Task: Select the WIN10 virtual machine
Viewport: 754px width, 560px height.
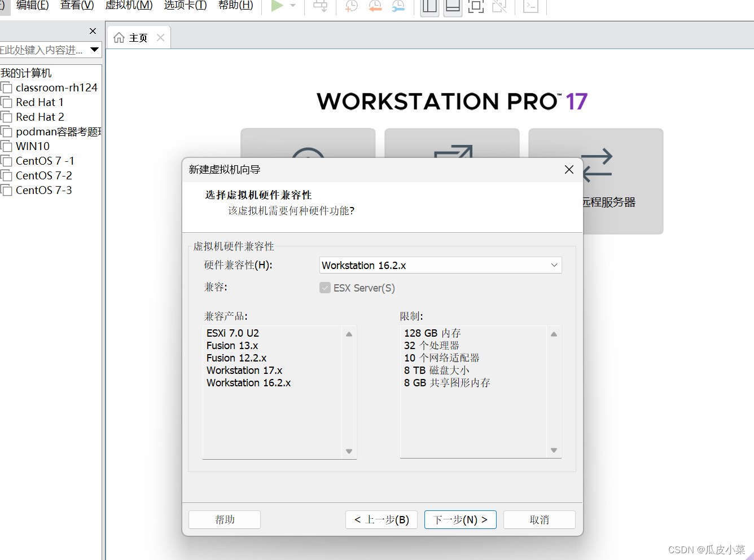Action: pos(33,146)
